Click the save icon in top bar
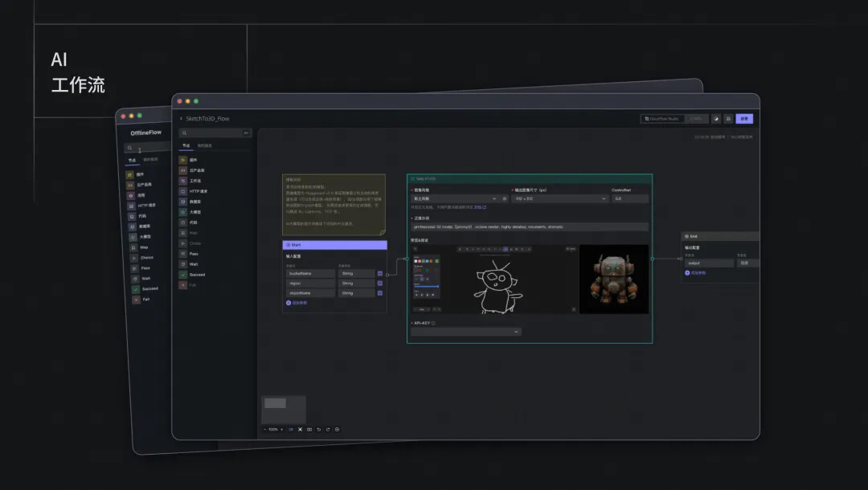868x490 pixels. (x=728, y=119)
